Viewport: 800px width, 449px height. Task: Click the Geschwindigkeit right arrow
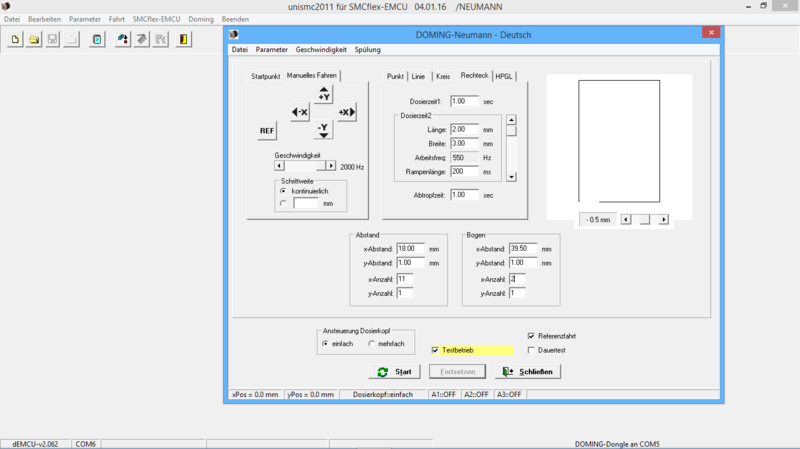pos(331,166)
